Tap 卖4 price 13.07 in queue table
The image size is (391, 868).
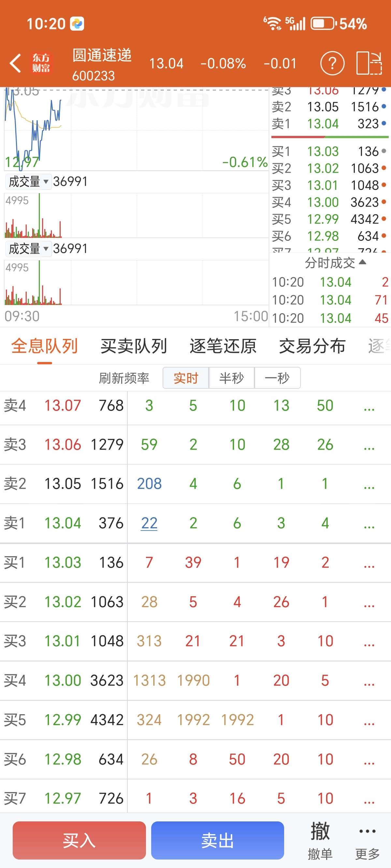(63, 405)
